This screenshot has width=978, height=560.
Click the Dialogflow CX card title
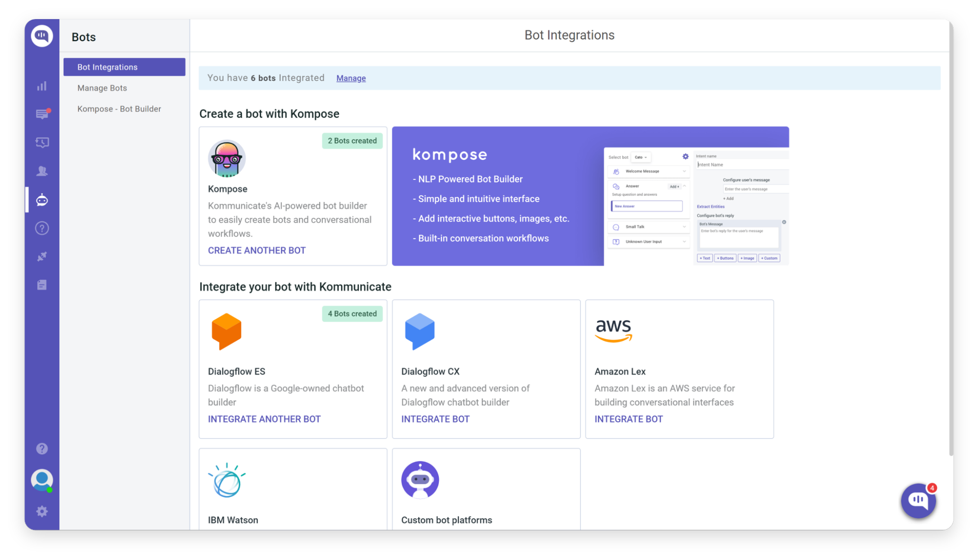pyautogui.click(x=430, y=372)
